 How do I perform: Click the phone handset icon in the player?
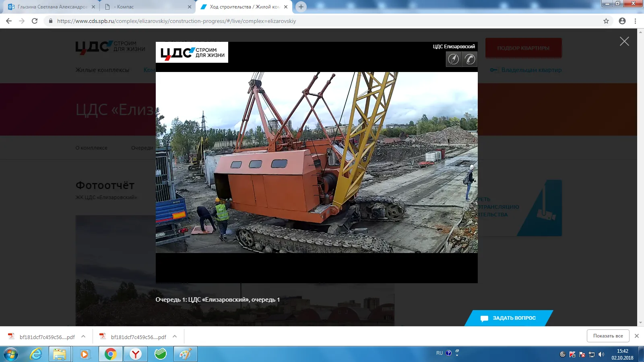point(469,59)
